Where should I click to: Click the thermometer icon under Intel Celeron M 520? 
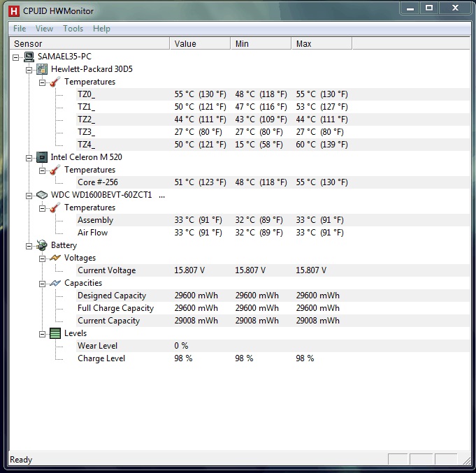click(x=55, y=170)
